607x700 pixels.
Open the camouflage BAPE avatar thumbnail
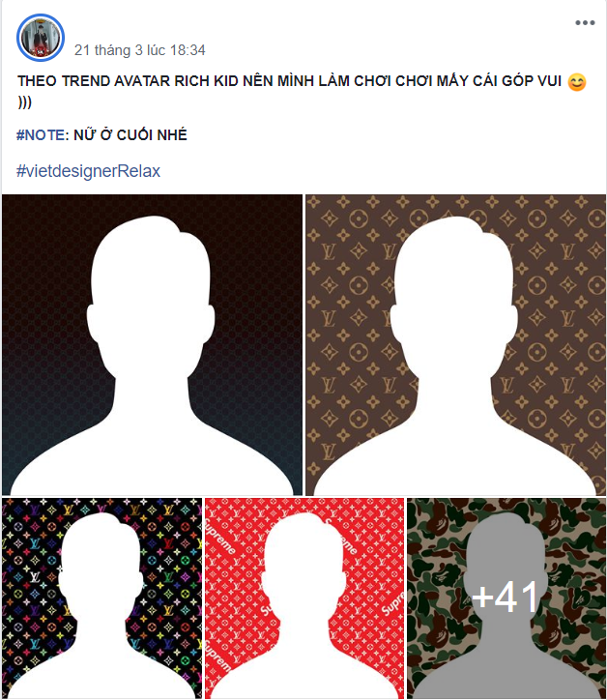pyautogui.click(x=506, y=598)
